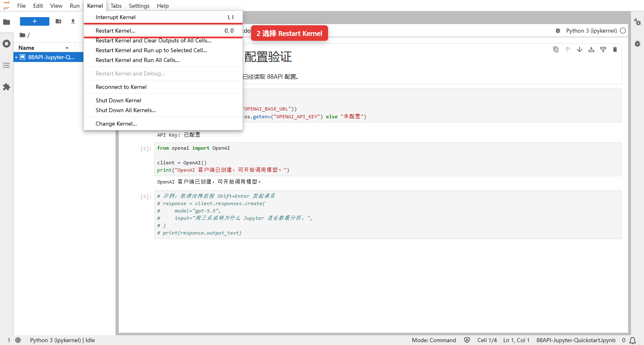
Task: Click the kernel status circle indicator
Action: [623, 31]
